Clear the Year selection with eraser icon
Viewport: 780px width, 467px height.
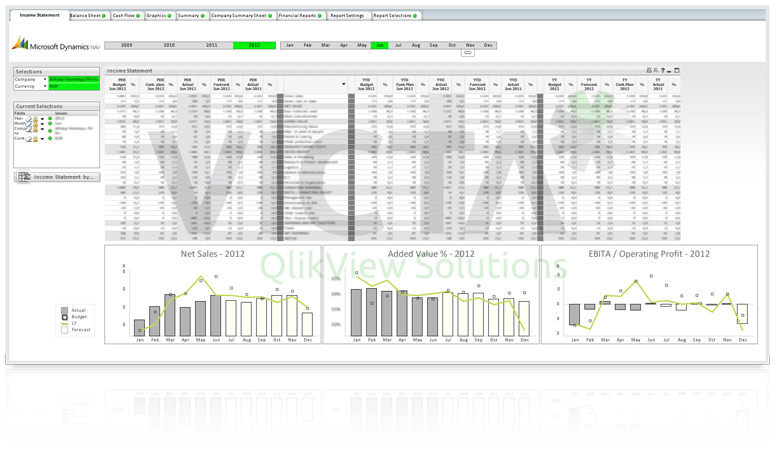tap(29, 119)
